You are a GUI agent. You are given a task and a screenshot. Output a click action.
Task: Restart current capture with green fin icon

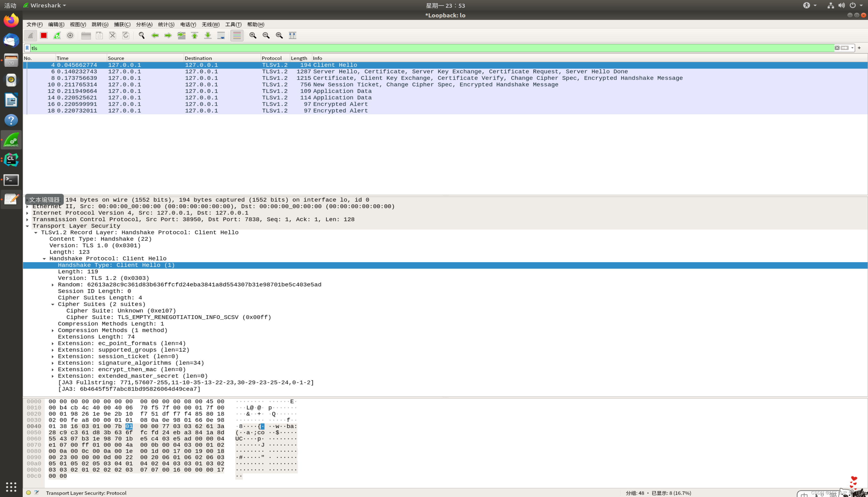pos(57,36)
